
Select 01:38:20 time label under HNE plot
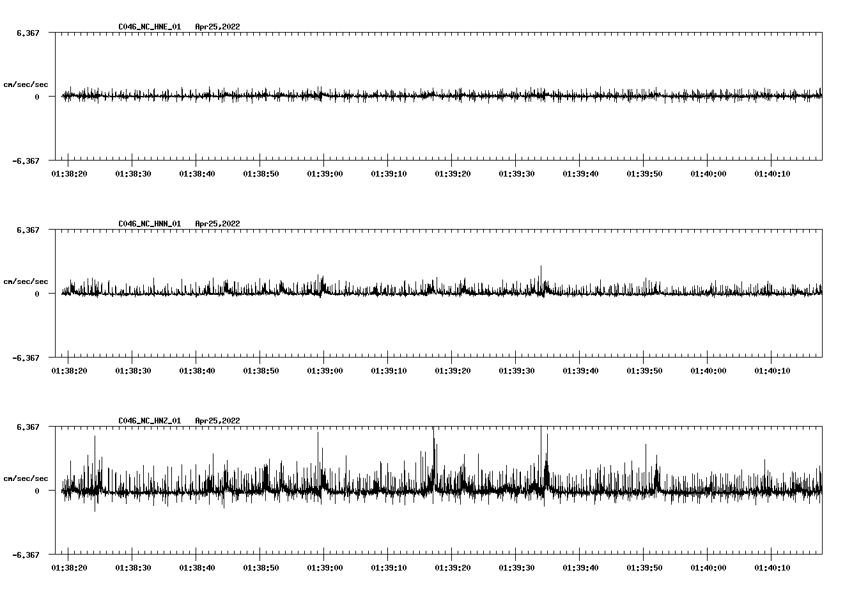point(69,174)
